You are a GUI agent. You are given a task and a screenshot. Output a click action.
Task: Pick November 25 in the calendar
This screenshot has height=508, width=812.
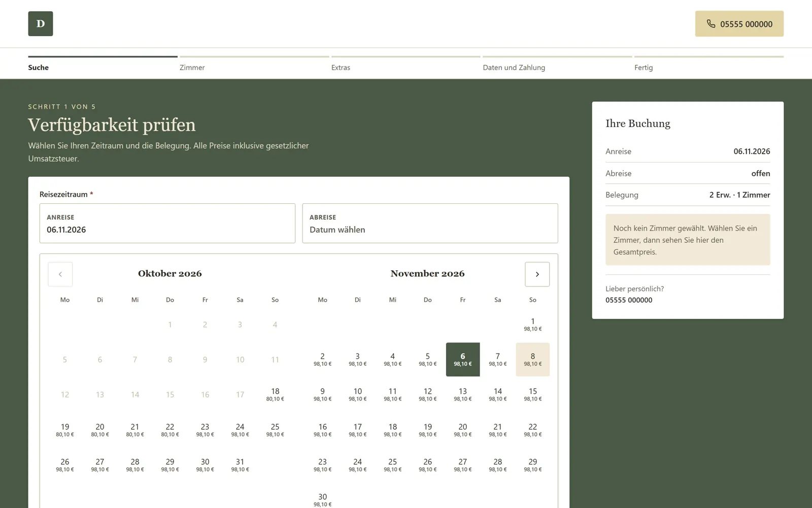pyautogui.click(x=393, y=465)
